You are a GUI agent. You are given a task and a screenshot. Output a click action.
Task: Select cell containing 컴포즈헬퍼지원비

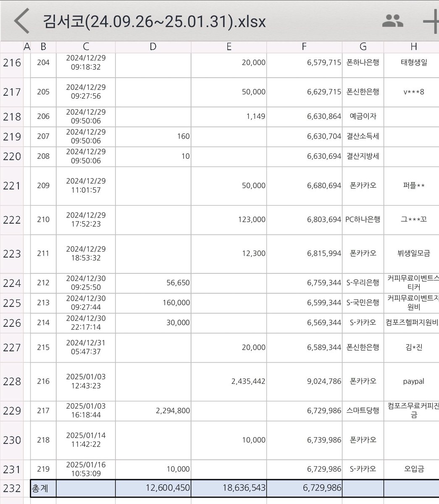click(411, 323)
